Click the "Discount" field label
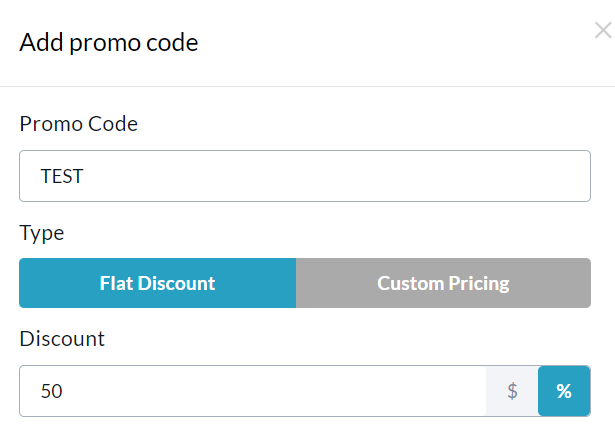Image resolution: width=615 pixels, height=426 pixels. point(62,338)
